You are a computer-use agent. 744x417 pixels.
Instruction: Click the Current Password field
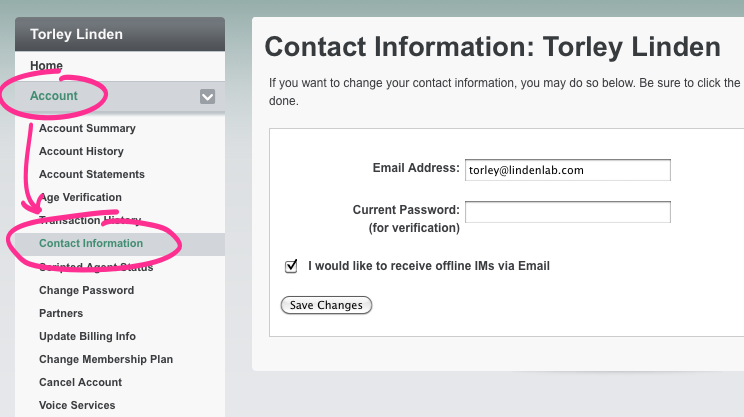click(567, 212)
